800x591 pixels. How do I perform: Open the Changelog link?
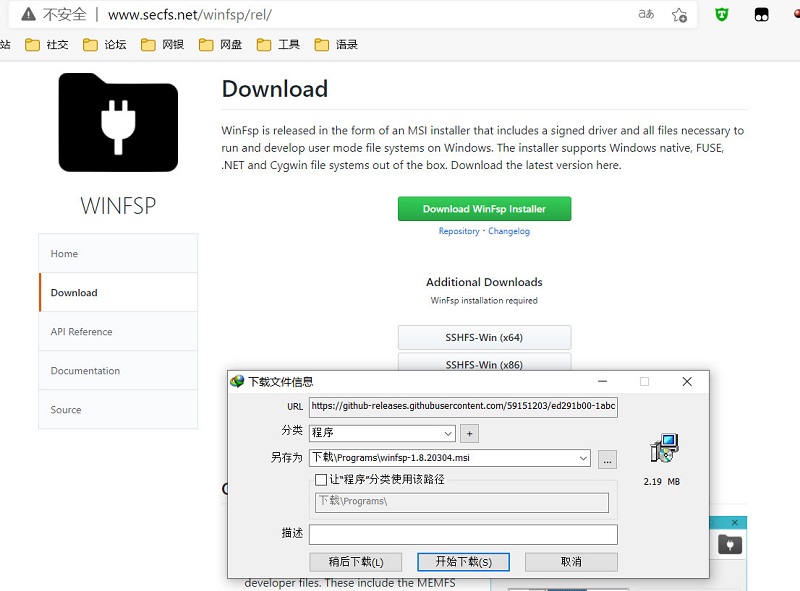pyautogui.click(x=509, y=231)
